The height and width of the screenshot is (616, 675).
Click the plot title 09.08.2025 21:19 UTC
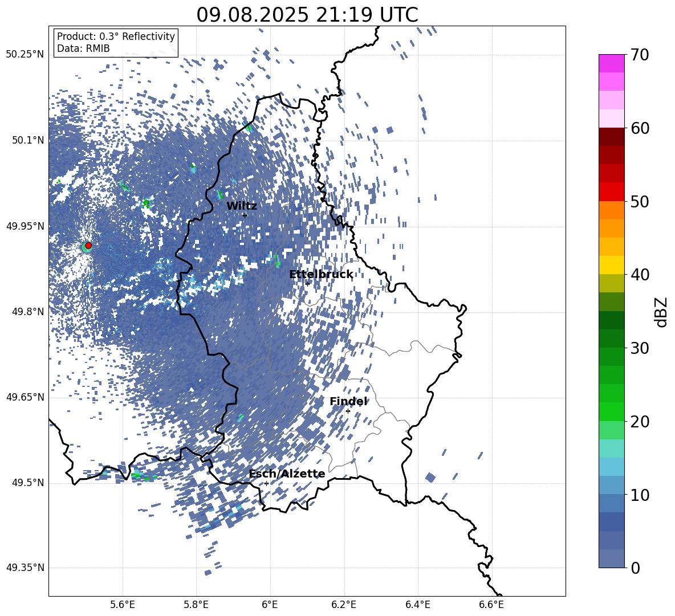307,15
